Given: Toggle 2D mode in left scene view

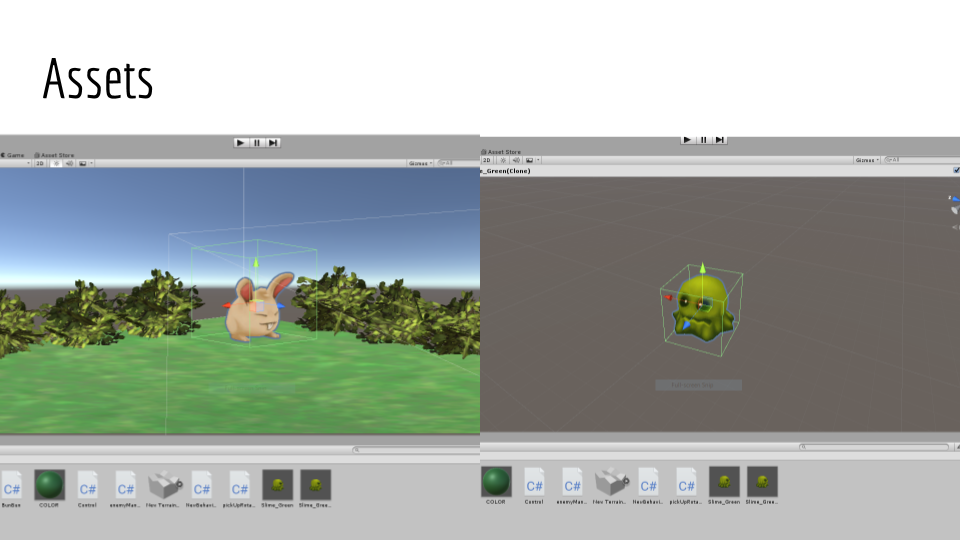Looking at the screenshot, I should point(40,163).
